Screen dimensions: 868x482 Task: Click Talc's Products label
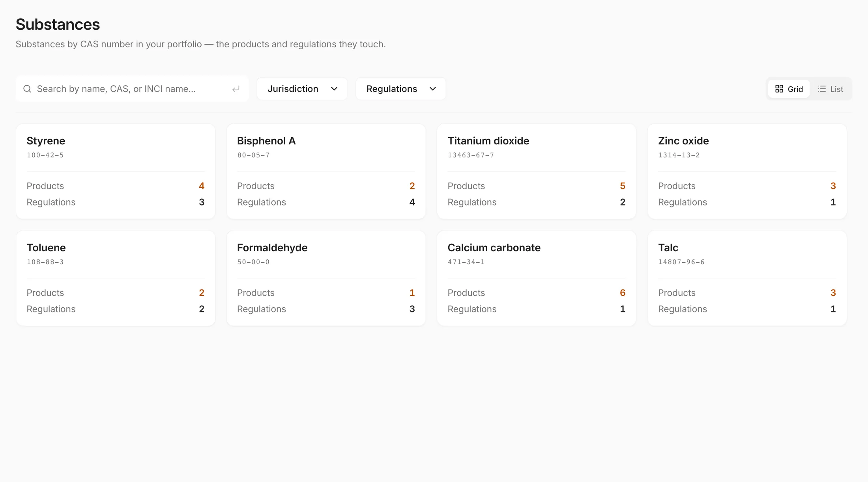[677, 293]
